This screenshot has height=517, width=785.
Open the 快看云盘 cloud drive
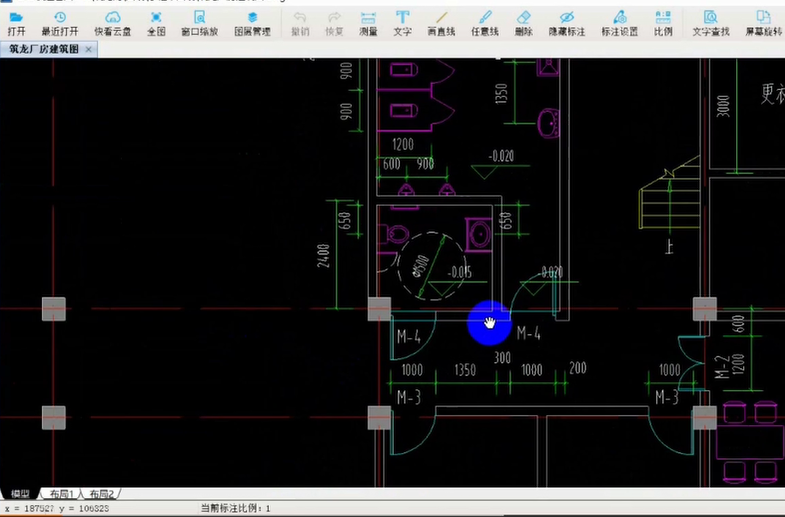113,24
